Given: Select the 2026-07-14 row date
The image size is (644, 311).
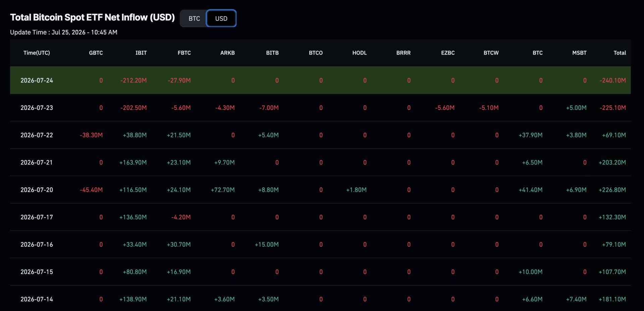Looking at the screenshot, I should click(x=37, y=299).
